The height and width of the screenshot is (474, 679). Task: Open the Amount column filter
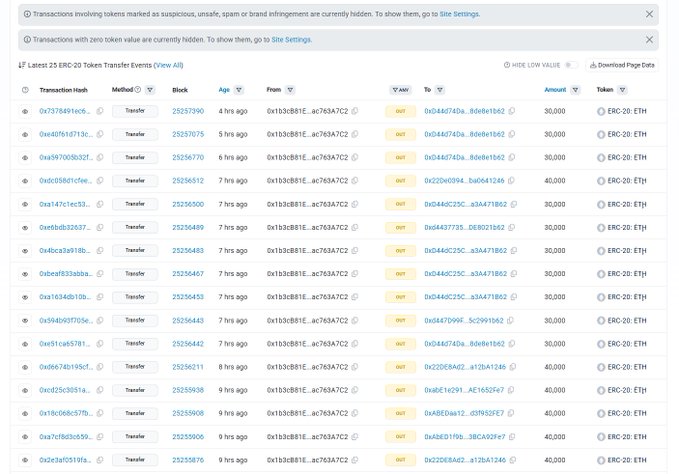(x=575, y=90)
